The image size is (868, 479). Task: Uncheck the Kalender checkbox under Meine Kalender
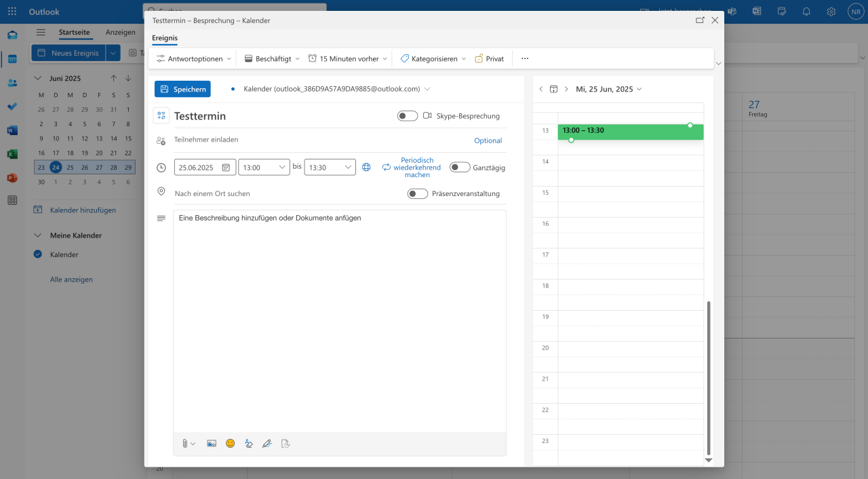pos(38,254)
